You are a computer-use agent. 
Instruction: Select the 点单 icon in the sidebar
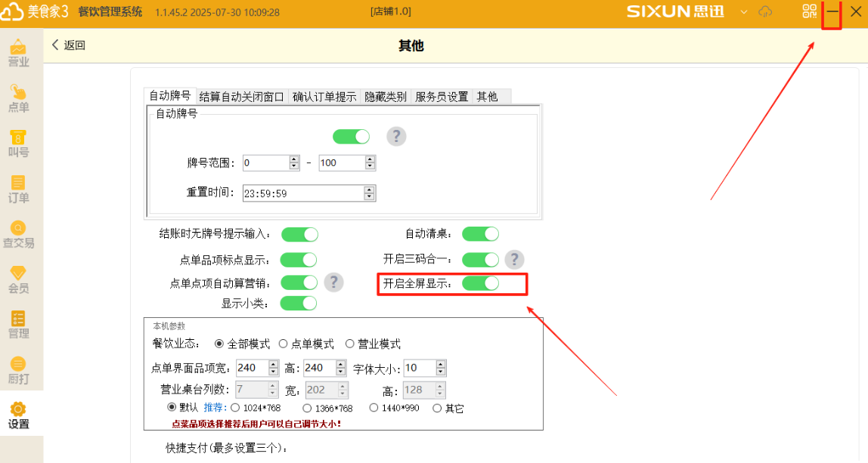pos(19,97)
